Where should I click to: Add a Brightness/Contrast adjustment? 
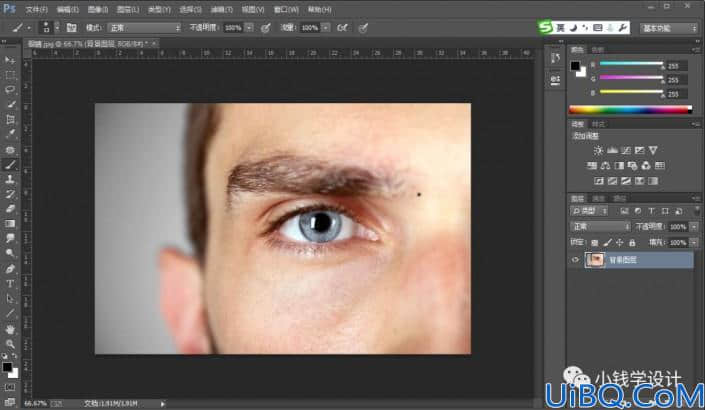tap(598, 151)
